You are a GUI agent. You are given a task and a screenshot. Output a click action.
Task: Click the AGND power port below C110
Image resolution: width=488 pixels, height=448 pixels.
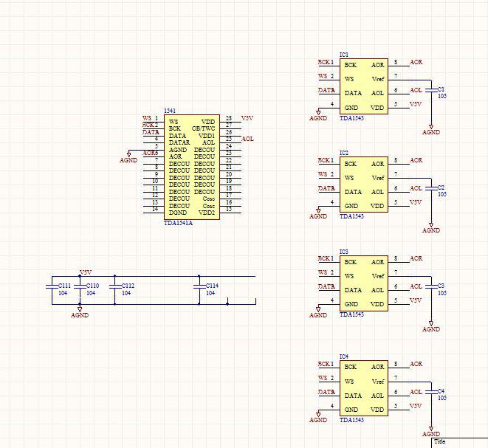pos(80,313)
